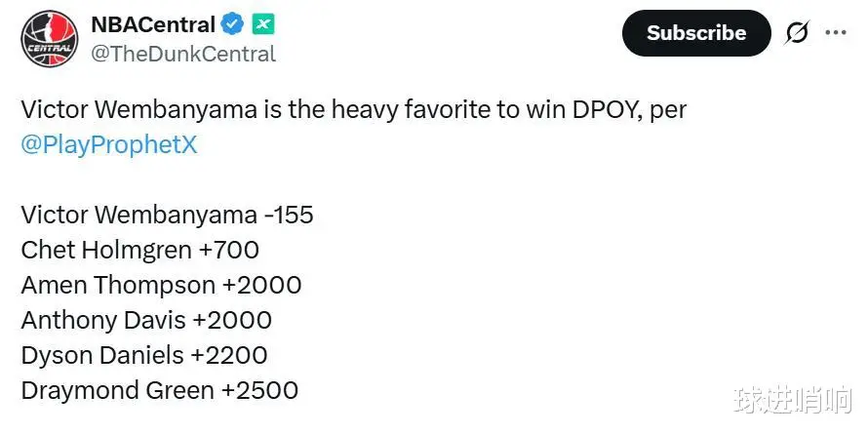Screen dimensions: 868x434
Task: Click the CENTRAL text inside the avatar logo
Action: (x=46, y=46)
